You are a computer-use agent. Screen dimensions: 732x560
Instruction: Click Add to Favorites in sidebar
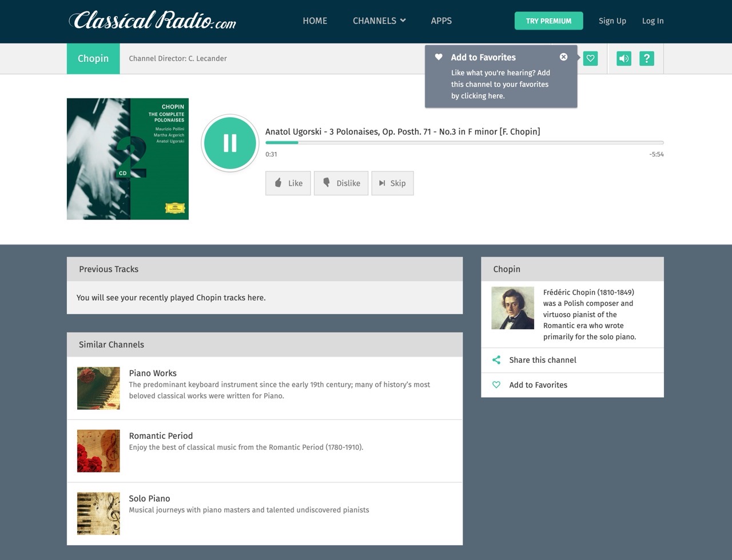coord(538,385)
